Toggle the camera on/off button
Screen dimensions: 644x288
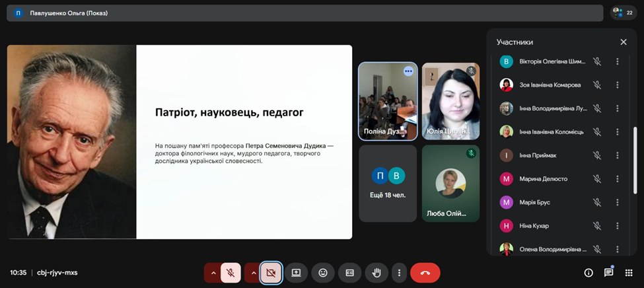[x=271, y=272]
